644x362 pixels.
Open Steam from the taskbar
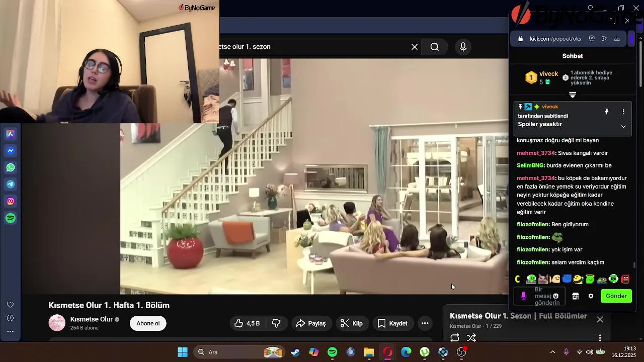295,352
